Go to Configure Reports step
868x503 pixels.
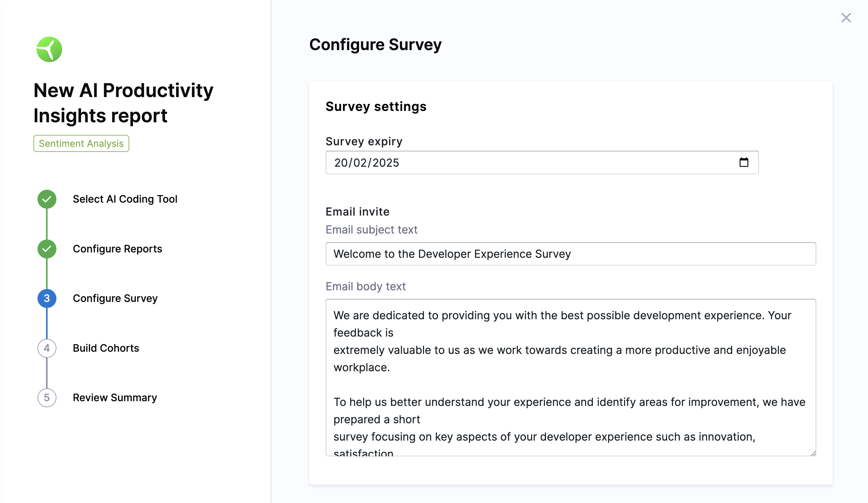tap(117, 249)
